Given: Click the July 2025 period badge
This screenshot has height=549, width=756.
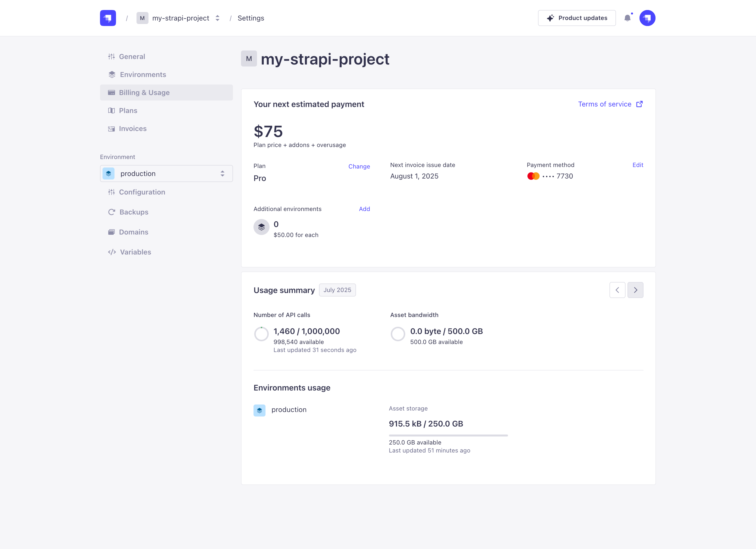Looking at the screenshot, I should [x=337, y=290].
